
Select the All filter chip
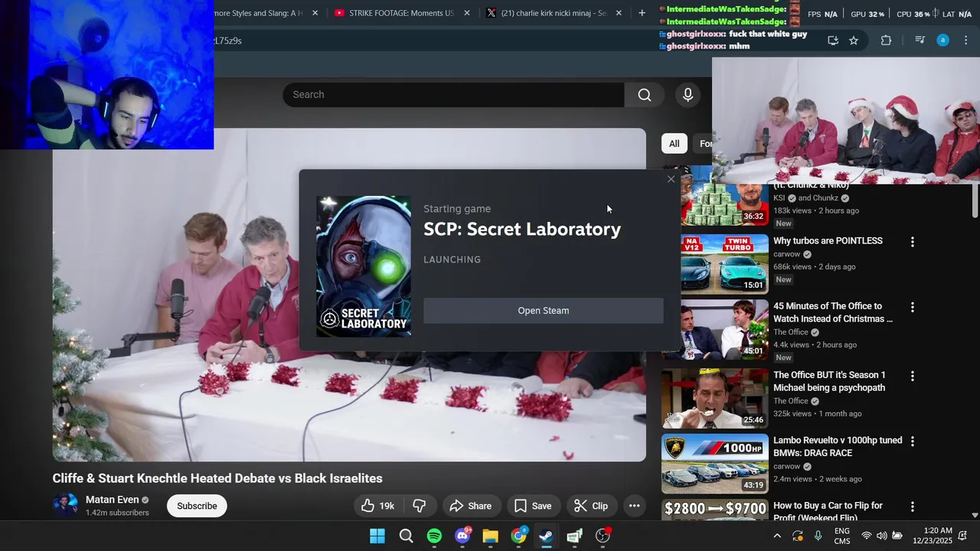coord(674,144)
